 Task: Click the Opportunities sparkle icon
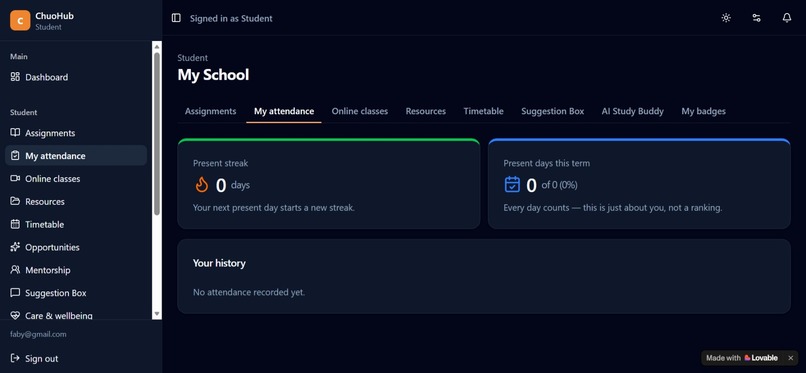point(15,247)
